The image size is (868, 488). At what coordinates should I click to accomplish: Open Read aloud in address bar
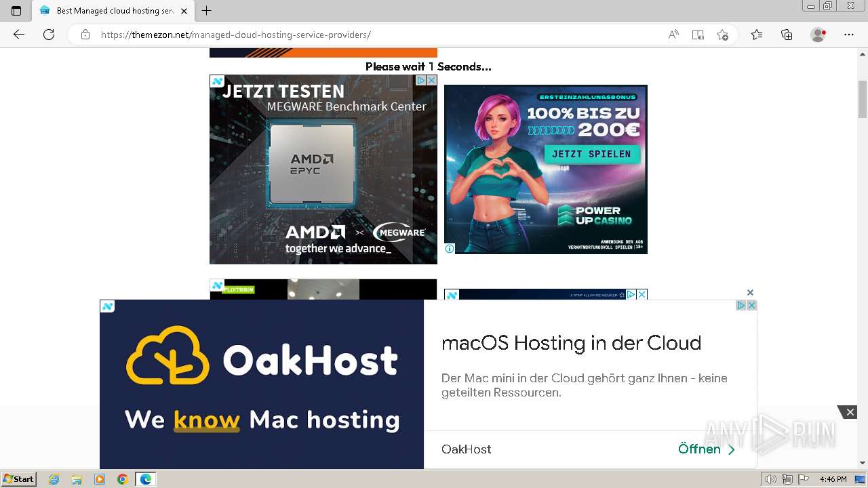(x=673, y=35)
